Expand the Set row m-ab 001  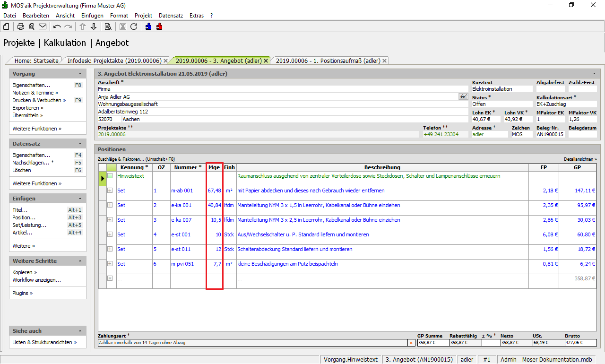(x=110, y=191)
